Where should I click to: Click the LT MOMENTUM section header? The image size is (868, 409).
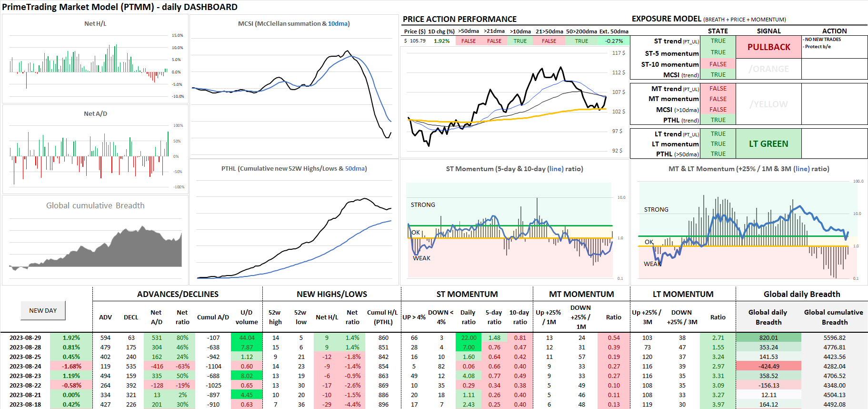pyautogui.click(x=683, y=294)
